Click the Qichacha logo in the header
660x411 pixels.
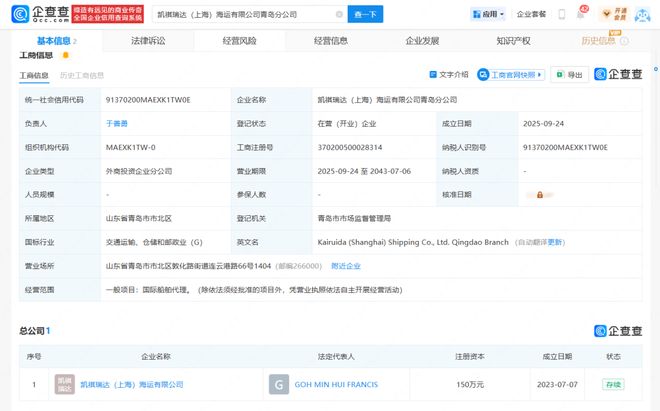tap(40, 14)
